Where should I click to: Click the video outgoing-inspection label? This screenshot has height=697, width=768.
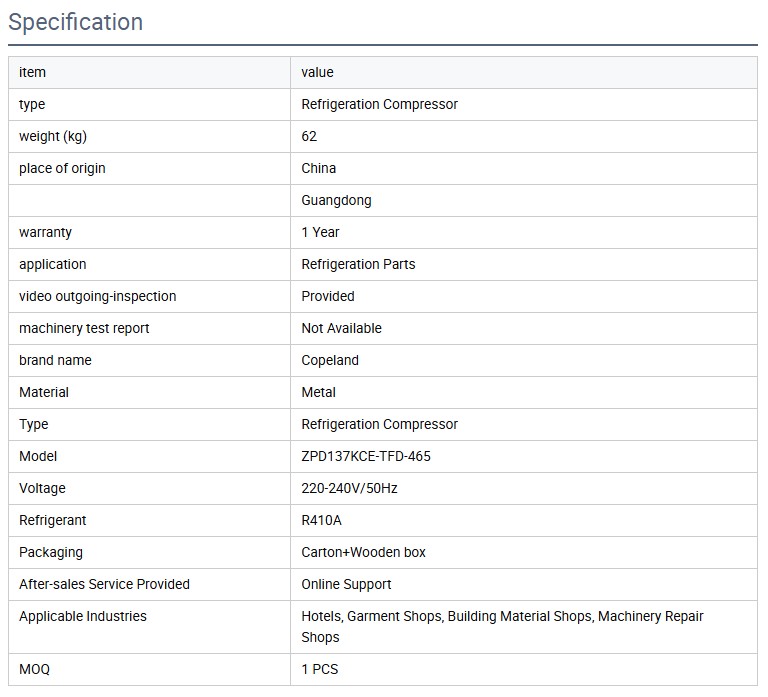click(x=97, y=296)
